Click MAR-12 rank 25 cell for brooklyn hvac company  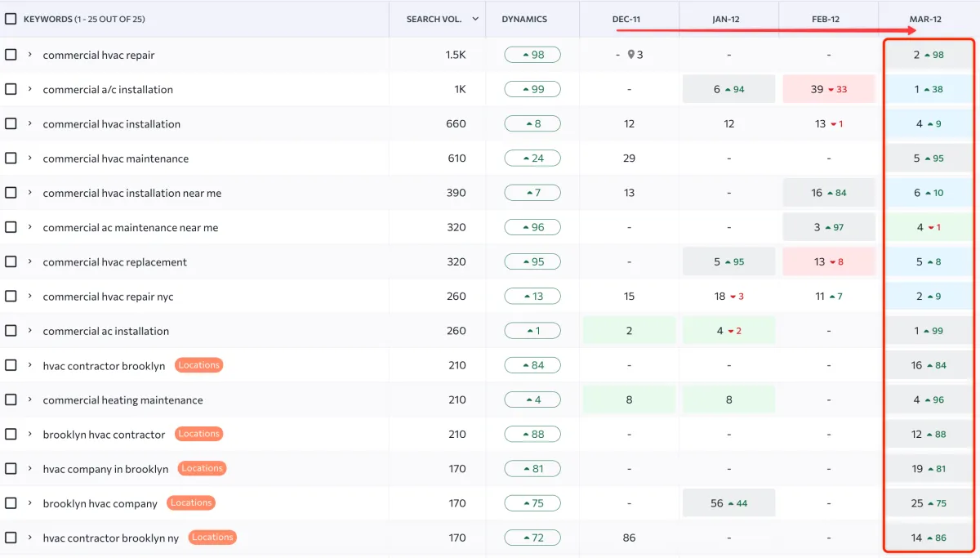pos(929,503)
